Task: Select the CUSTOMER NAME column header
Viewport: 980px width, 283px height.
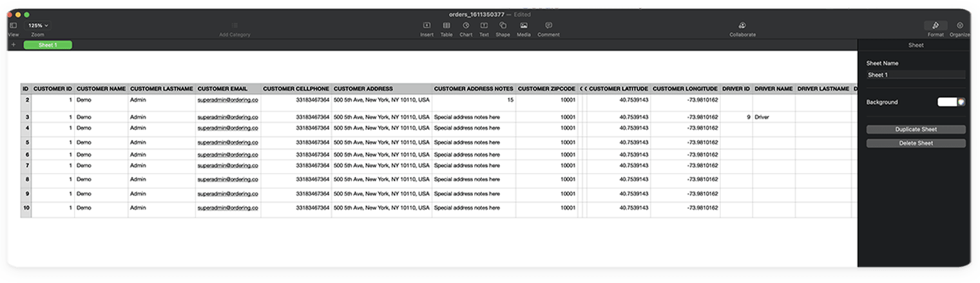Action: [x=101, y=89]
